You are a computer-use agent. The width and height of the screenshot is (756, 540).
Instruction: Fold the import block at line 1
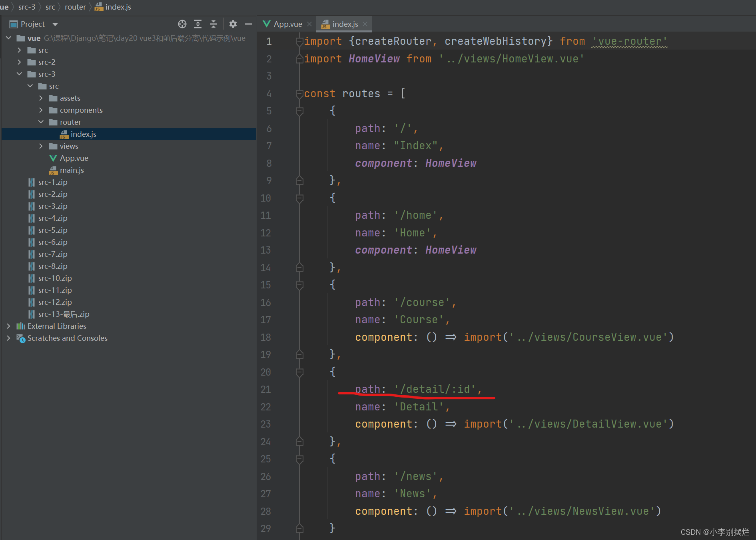click(x=299, y=41)
